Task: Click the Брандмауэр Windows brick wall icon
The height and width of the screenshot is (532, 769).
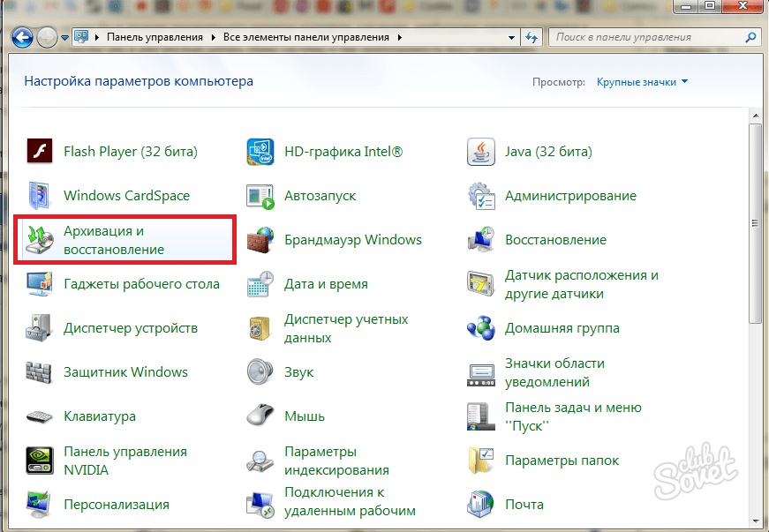Action: pos(260,240)
